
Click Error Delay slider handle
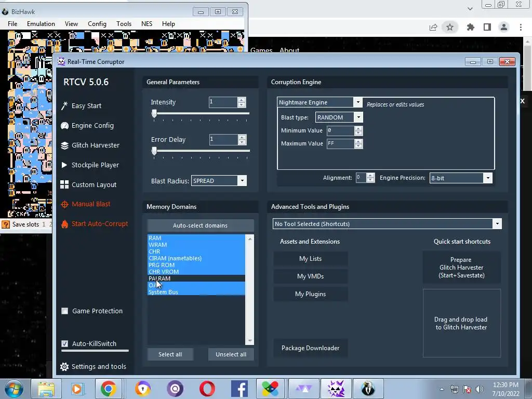(x=154, y=151)
